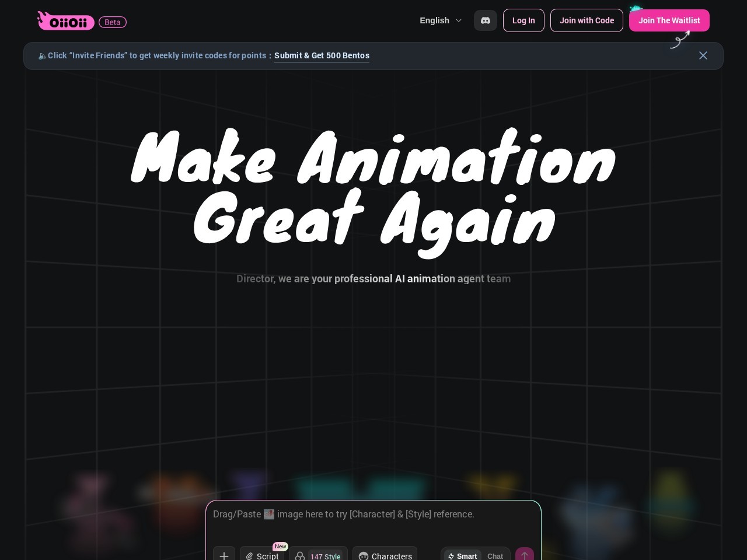The height and width of the screenshot is (560, 747).
Task: Click the OiiOii logo
Action: pyautogui.click(x=65, y=21)
